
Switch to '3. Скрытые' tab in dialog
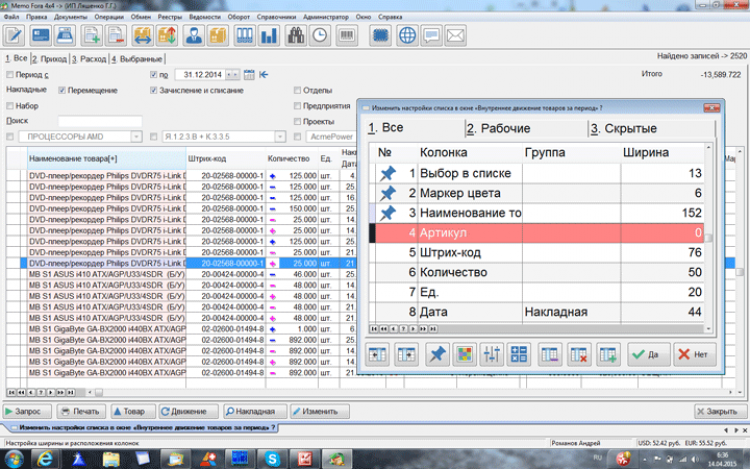click(x=623, y=128)
